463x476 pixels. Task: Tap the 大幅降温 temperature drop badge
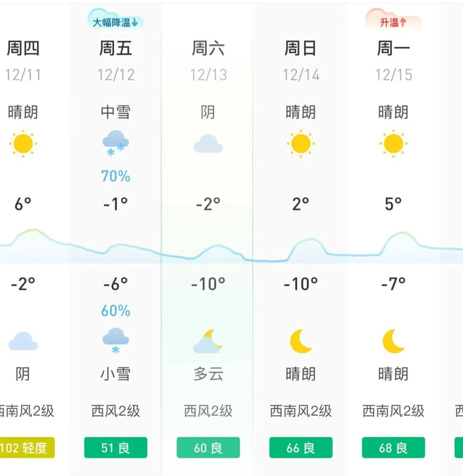point(115,22)
